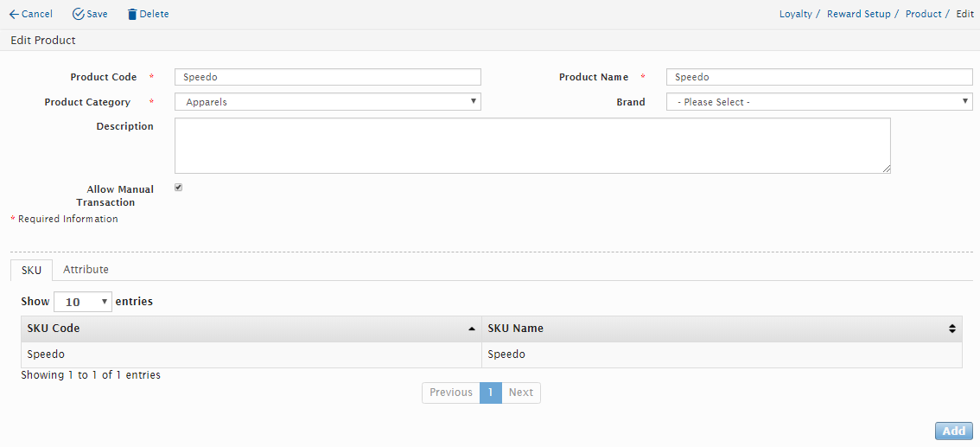Open the Loyalty breadcrumb link

coord(795,15)
